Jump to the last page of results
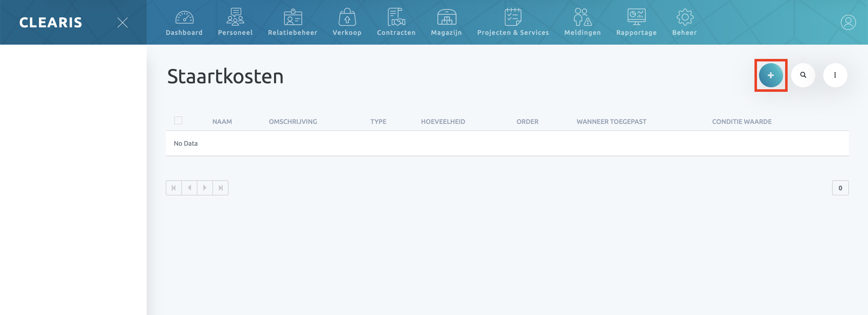The width and height of the screenshot is (868, 315). click(x=220, y=188)
